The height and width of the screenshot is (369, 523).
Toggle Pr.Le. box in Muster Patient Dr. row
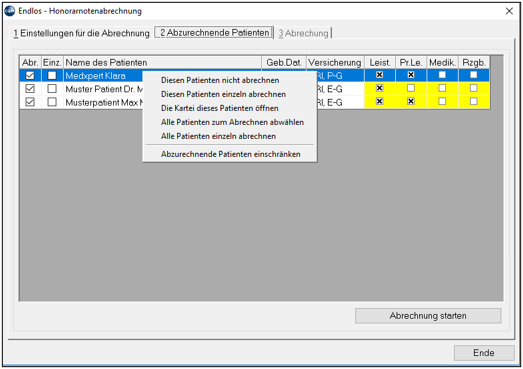(411, 88)
